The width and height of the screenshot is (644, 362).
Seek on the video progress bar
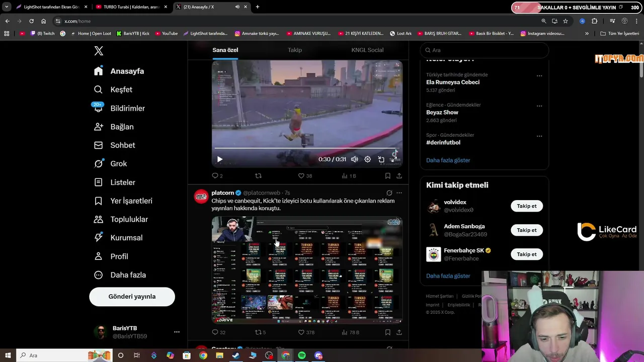307,148
